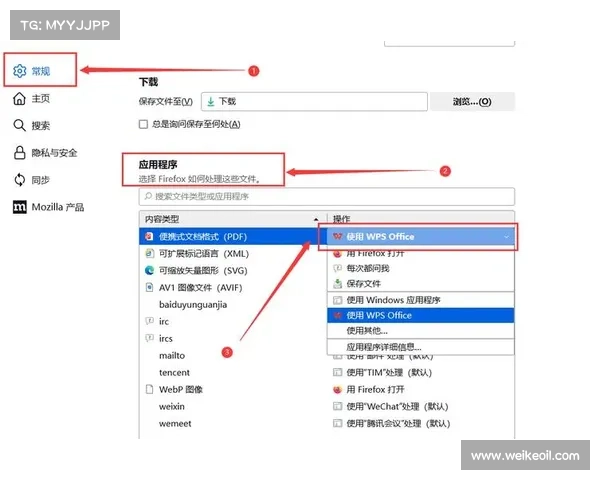Select the 搜索 magnifier icon in sidebar
This screenshot has height=480, width=600.
pos(19,125)
